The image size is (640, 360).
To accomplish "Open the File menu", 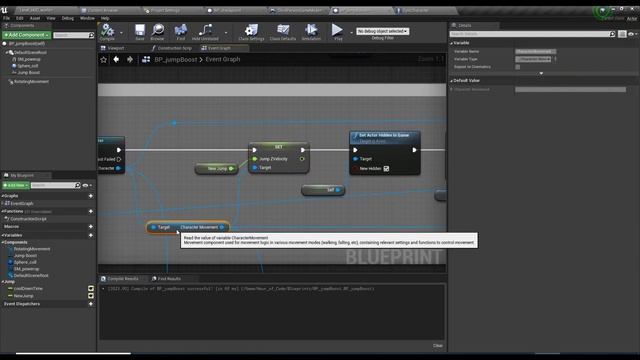I will pos(7,18).
